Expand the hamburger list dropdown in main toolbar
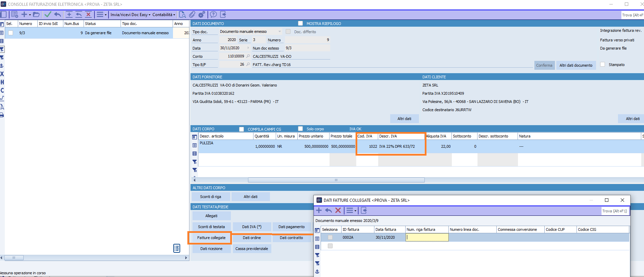The height and width of the screenshot is (277, 644). pyautogui.click(x=101, y=14)
